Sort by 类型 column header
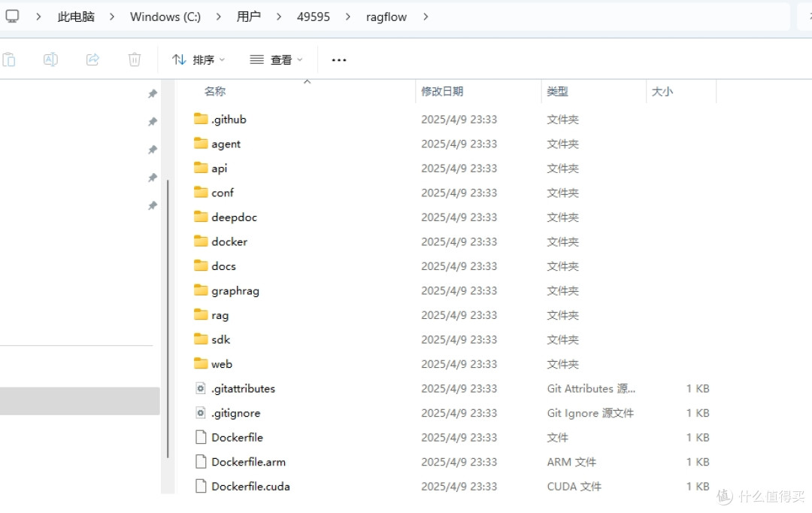The height and width of the screenshot is (513, 812). 558,92
